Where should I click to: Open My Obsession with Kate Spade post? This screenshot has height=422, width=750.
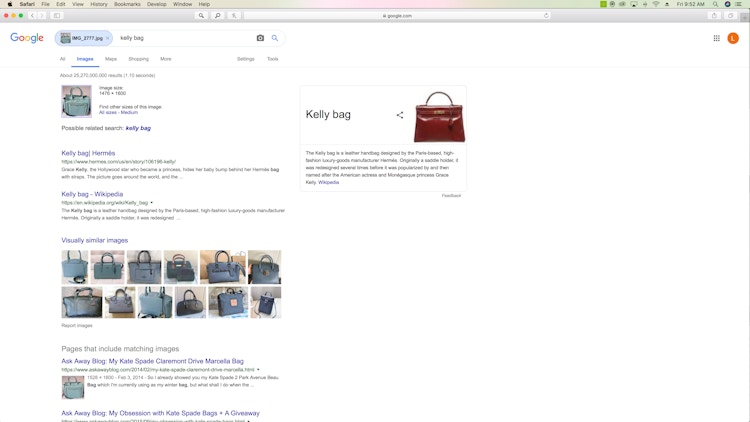pyautogui.click(x=160, y=413)
